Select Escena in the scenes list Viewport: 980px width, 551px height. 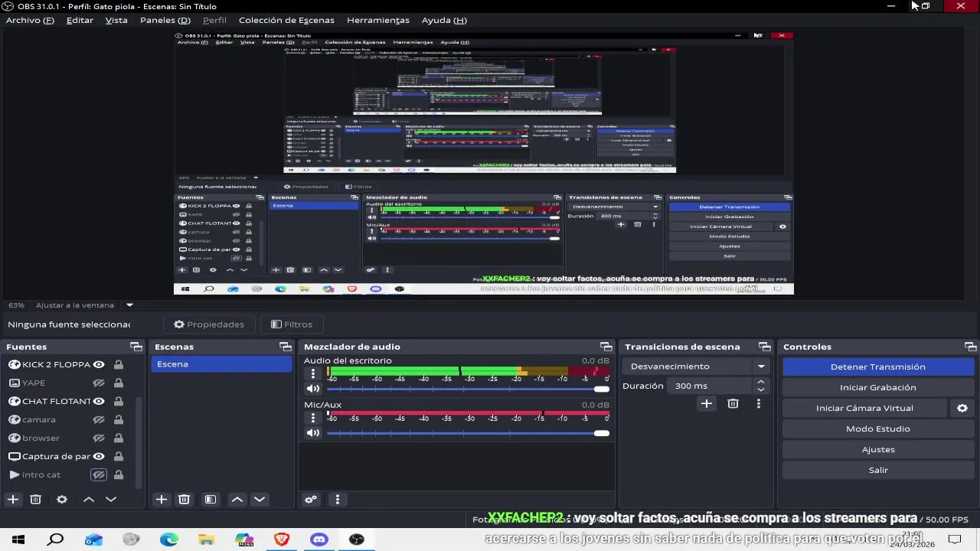pos(221,364)
